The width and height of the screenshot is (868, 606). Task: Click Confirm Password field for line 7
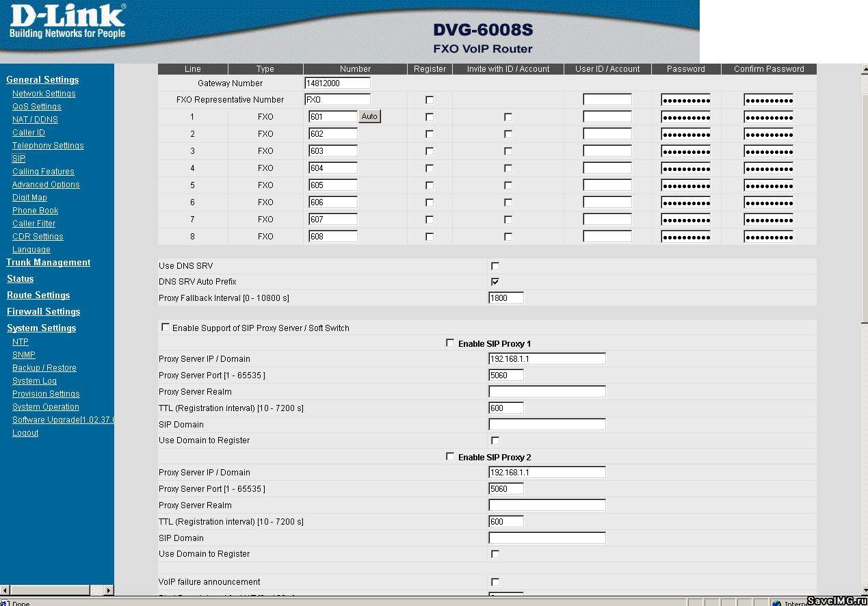pyautogui.click(x=769, y=220)
